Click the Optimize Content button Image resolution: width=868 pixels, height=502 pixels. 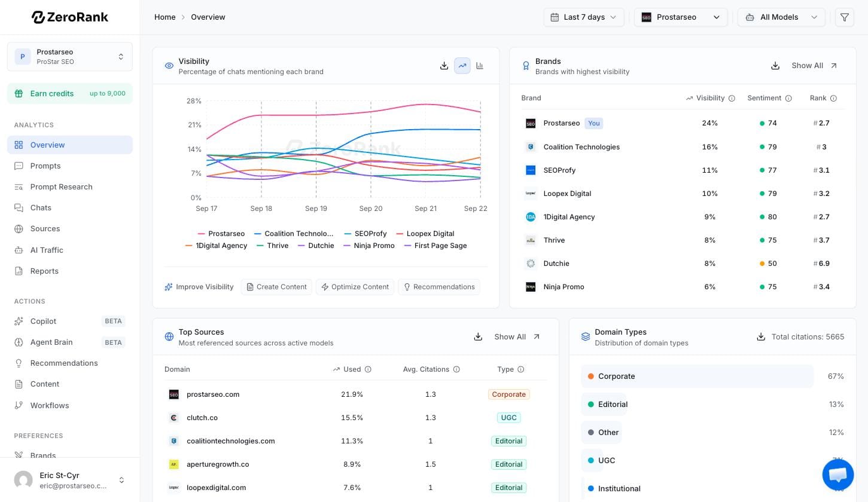point(355,287)
